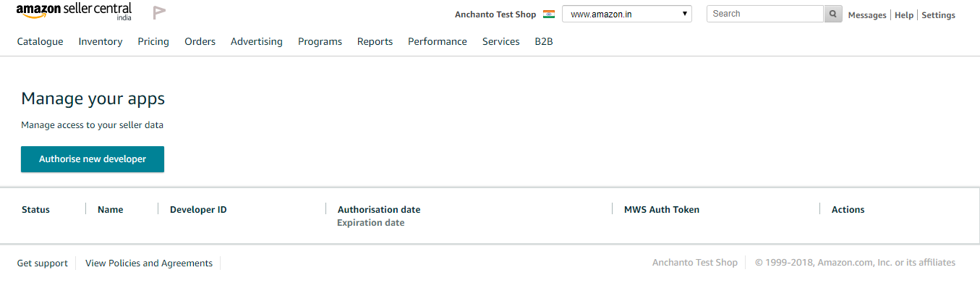Image resolution: width=980 pixels, height=296 pixels.
Task: Open the Inventory menu
Action: click(x=101, y=42)
